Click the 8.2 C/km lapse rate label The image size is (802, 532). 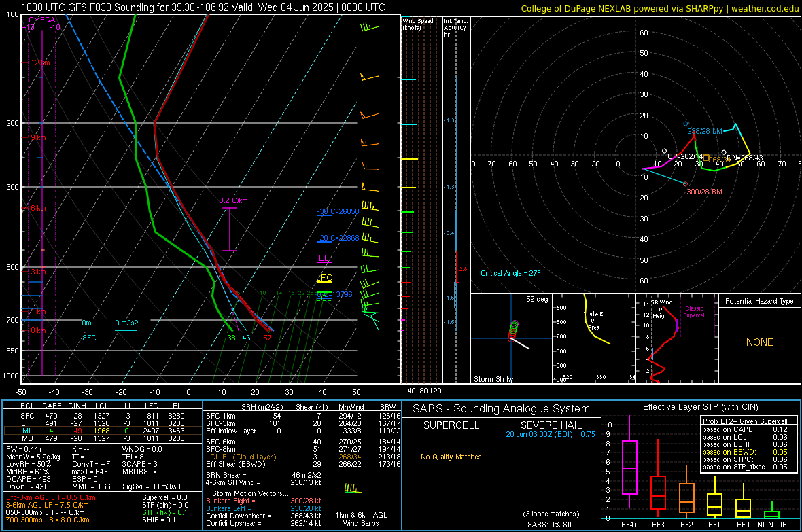233,200
